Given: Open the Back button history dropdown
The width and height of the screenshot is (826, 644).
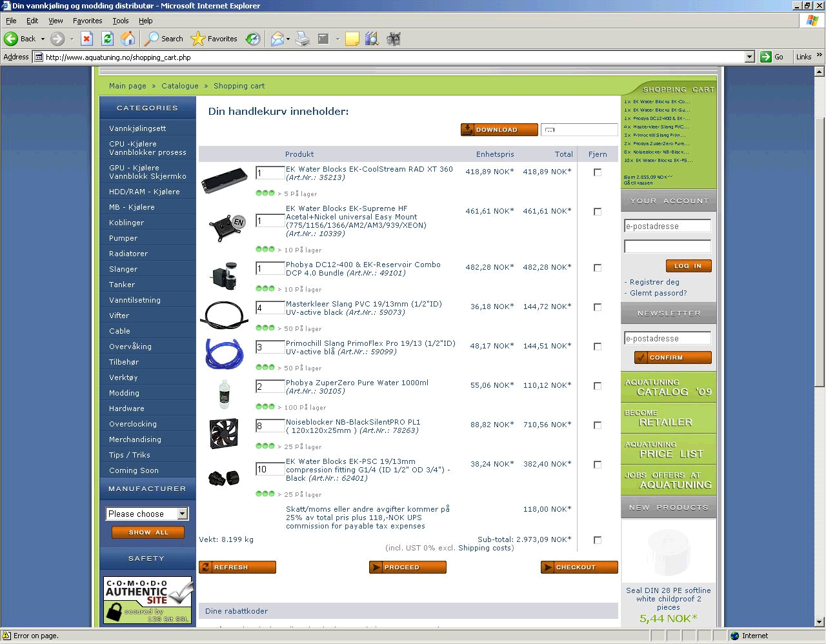Looking at the screenshot, I should point(43,39).
